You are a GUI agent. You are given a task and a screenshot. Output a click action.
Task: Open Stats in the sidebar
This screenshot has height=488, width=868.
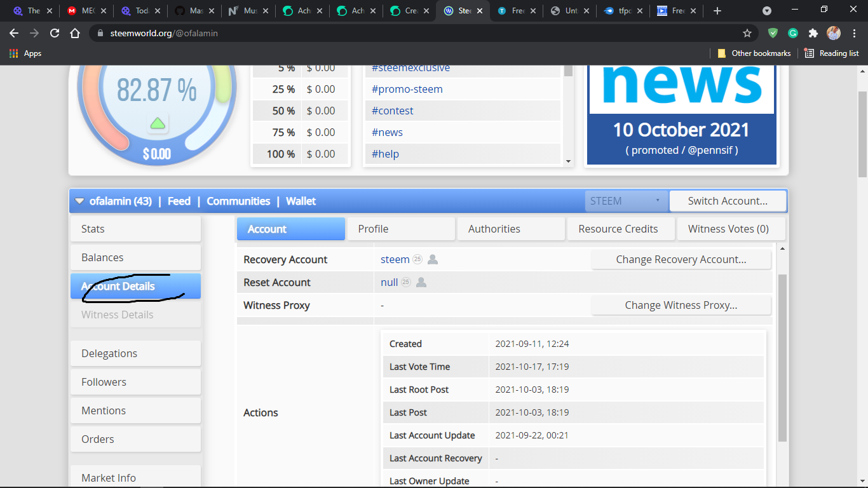pos(135,229)
